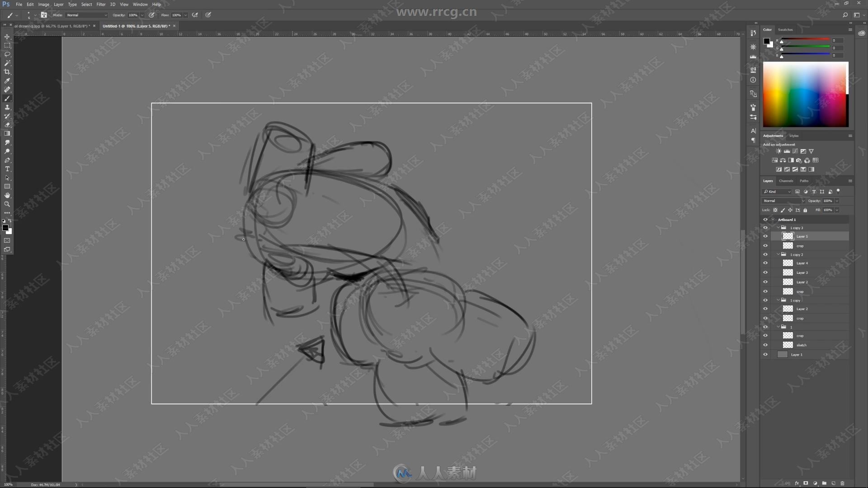Image resolution: width=868 pixels, height=488 pixels.
Task: Open the Filter menu
Action: [101, 5]
